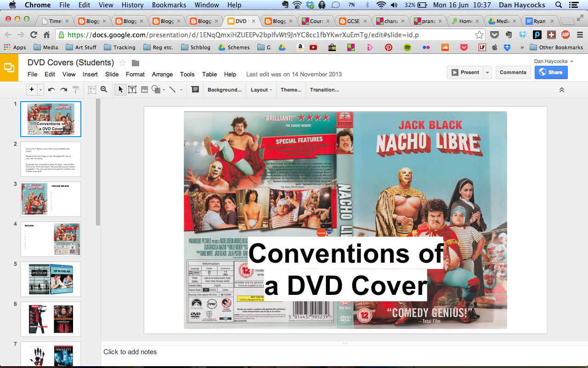Screen dimensions: 588x368
Task: Click the Chrome reload page icon
Action: coord(34,35)
